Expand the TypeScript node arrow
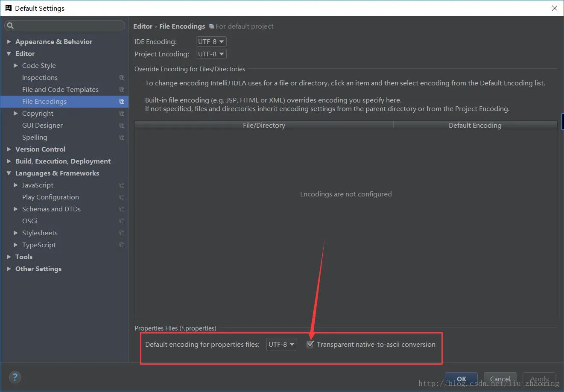 click(x=16, y=245)
